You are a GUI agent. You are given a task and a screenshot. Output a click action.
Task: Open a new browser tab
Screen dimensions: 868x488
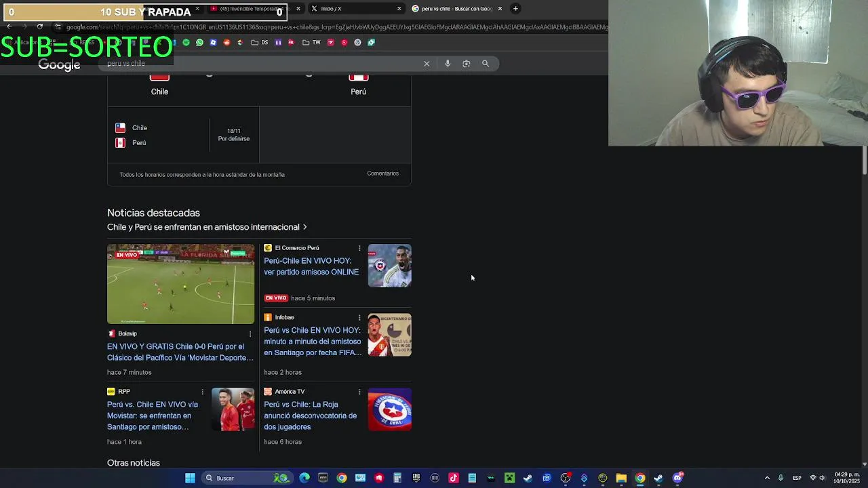(x=515, y=9)
